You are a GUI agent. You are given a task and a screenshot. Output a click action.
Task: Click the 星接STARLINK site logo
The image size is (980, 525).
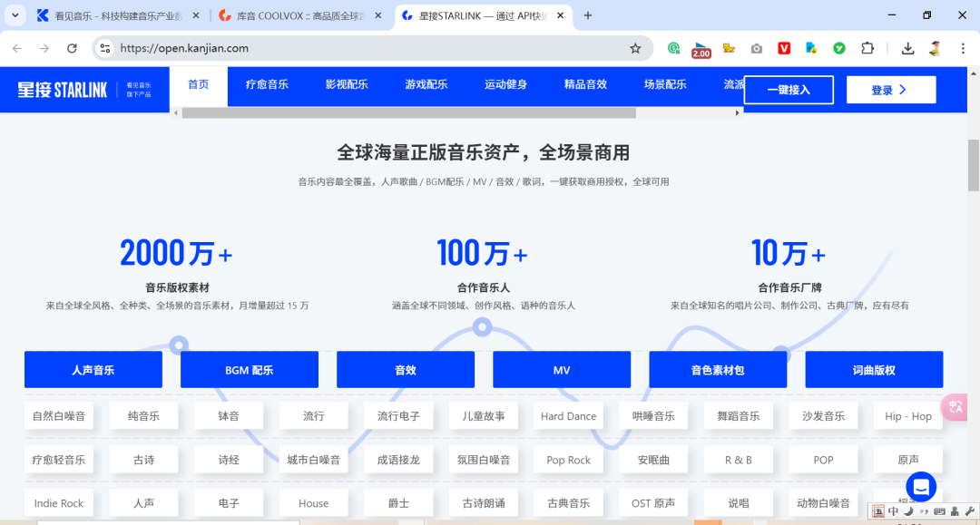(x=64, y=89)
